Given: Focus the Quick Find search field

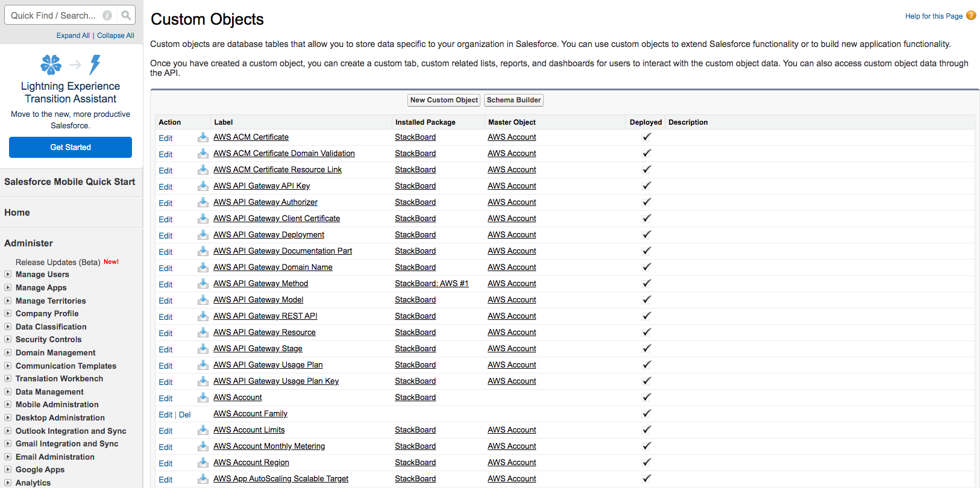Looking at the screenshot, I should coord(54,16).
